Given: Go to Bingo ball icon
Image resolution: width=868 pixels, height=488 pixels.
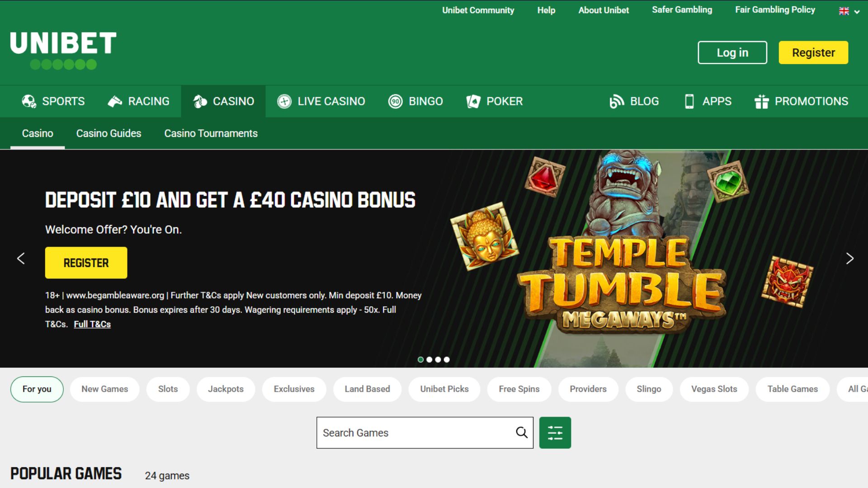Looking at the screenshot, I should [396, 101].
